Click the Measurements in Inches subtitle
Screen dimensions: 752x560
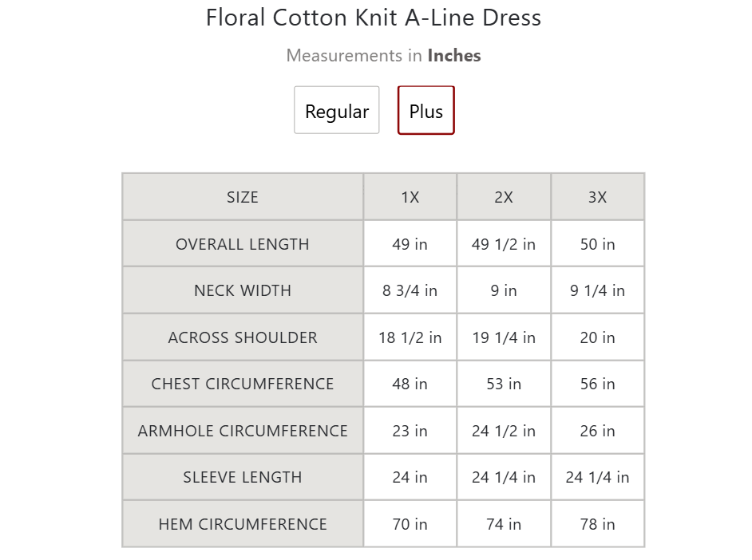click(x=384, y=56)
